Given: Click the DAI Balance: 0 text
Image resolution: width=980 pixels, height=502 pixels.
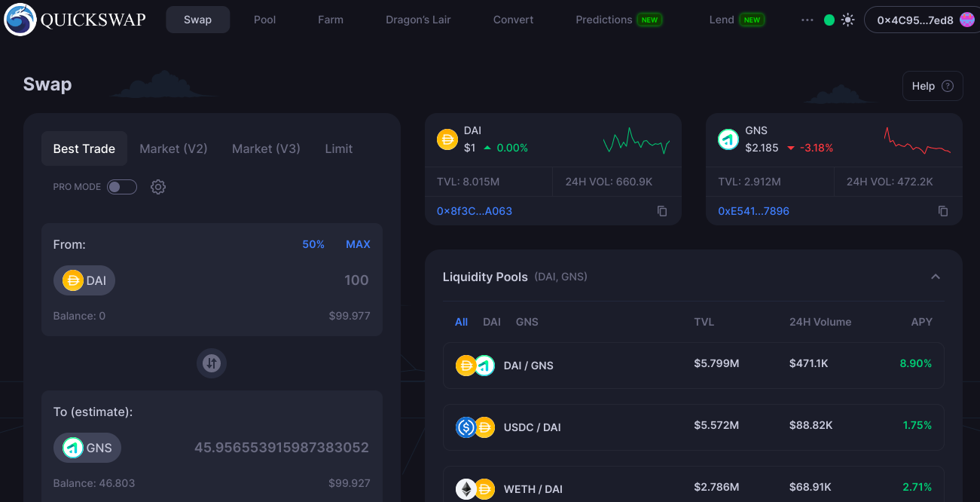Looking at the screenshot, I should 79,316.
